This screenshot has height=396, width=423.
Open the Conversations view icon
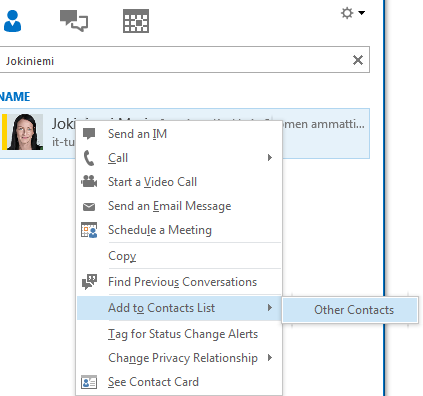click(74, 21)
